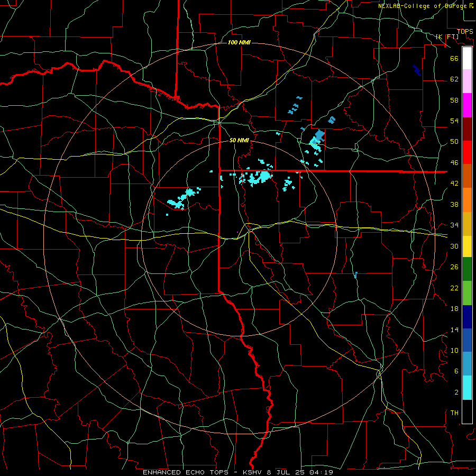Image resolution: width=476 pixels, height=476 pixels.
Task: Pick the bright yellow legend swatch
Action: (467, 246)
